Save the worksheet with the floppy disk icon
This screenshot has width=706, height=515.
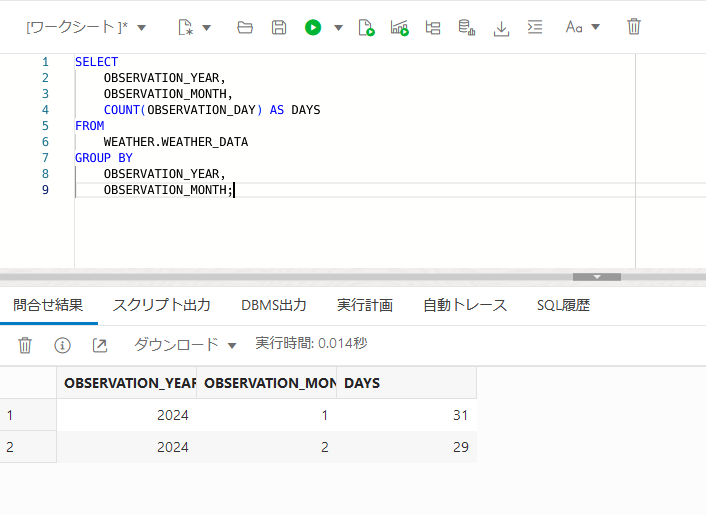[279, 27]
